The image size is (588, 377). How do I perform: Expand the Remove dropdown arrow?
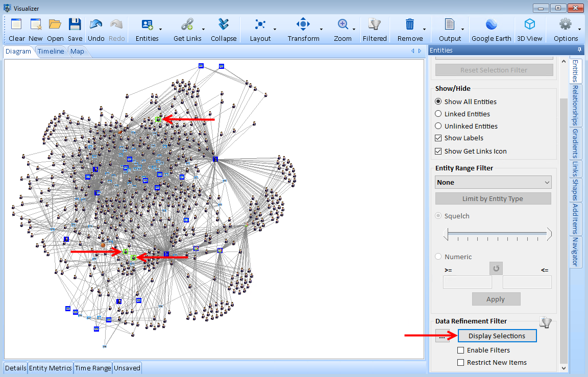click(424, 29)
